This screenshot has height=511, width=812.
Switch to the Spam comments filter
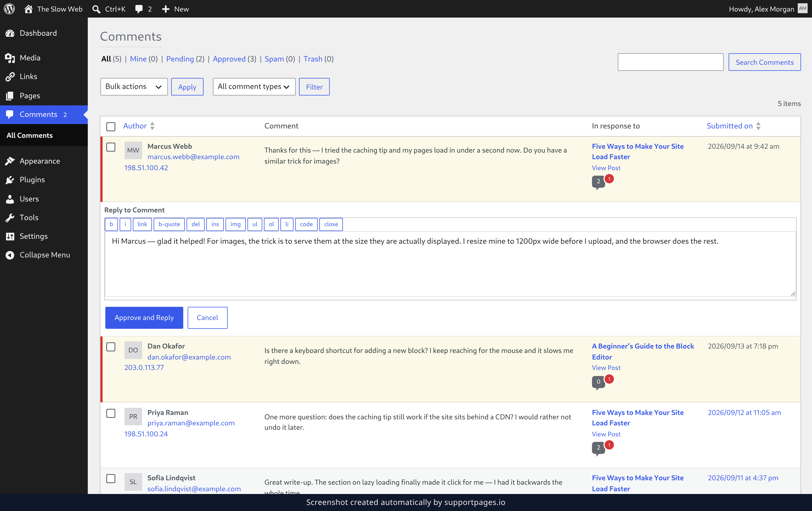click(274, 59)
